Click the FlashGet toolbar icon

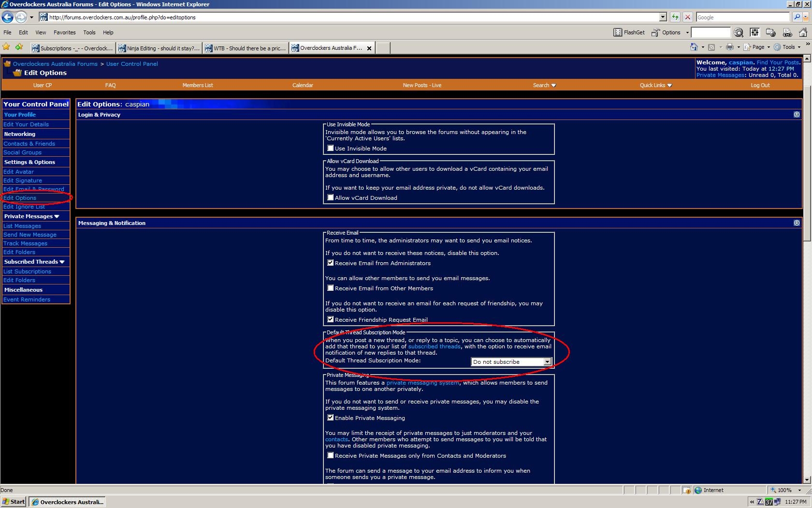pyautogui.click(x=629, y=32)
